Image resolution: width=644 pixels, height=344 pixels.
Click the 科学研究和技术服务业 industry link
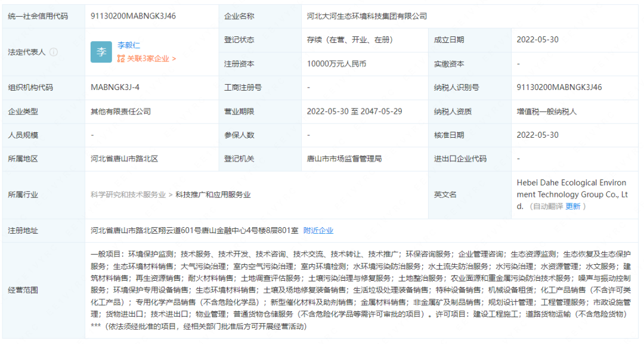pos(128,194)
